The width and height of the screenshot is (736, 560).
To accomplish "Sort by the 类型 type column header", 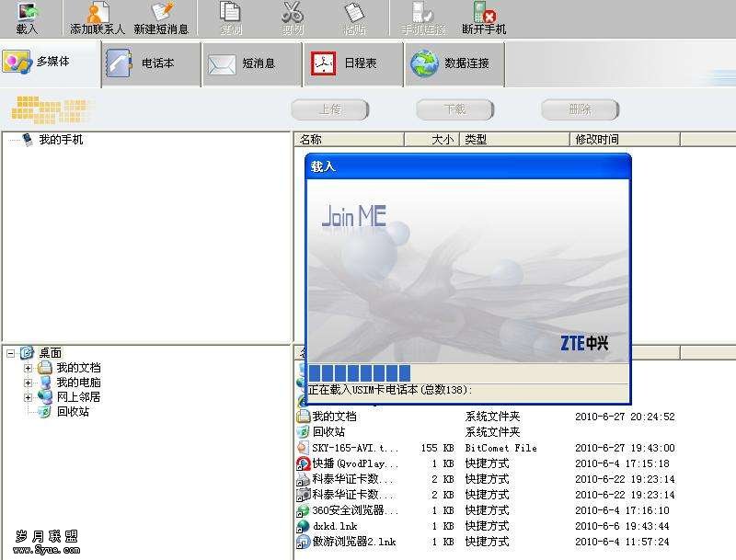I will (514, 139).
